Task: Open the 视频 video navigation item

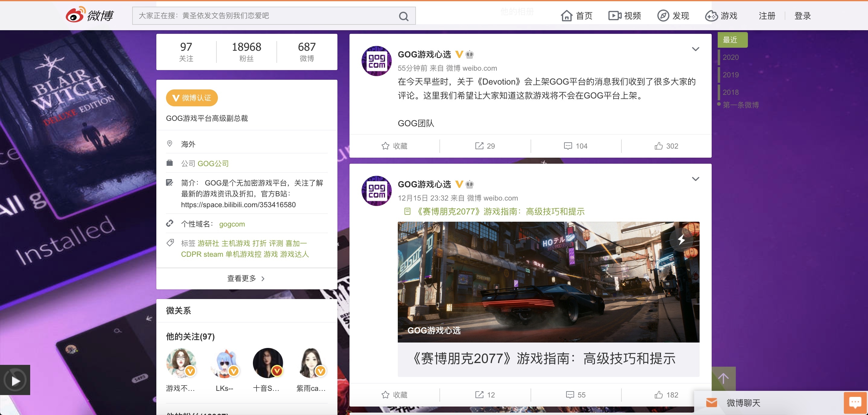Action: pos(625,16)
